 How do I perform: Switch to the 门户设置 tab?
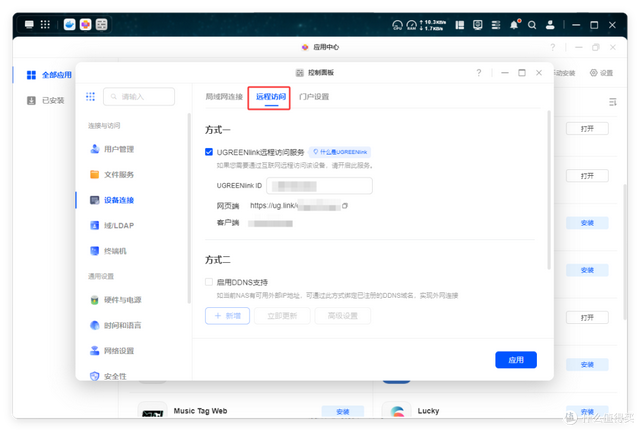pos(314,97)
